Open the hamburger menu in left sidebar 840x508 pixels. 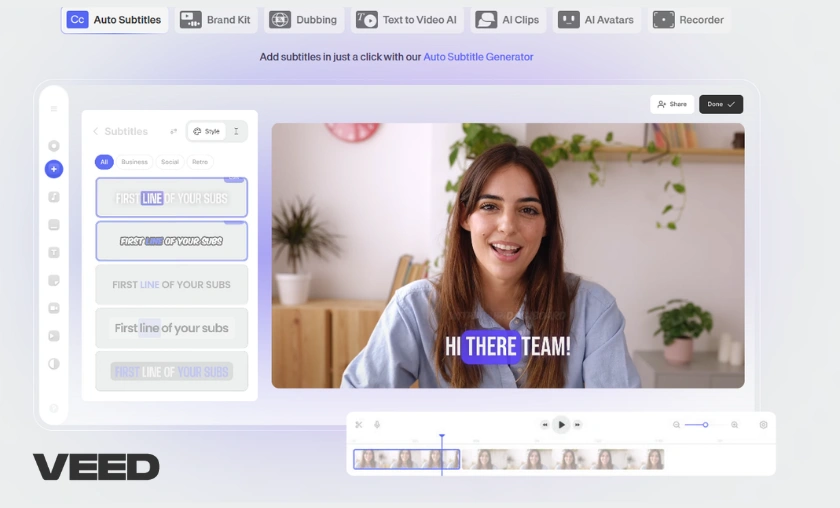[54, 109]
